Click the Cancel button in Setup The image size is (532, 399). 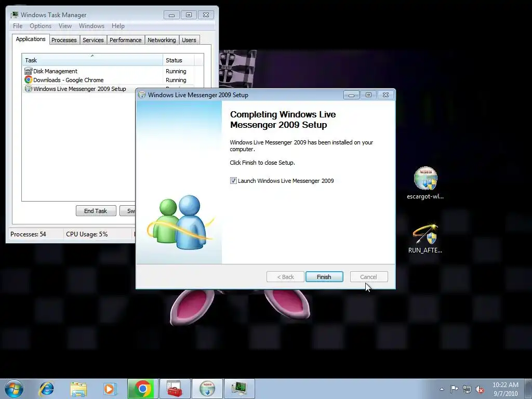click(x=368, y=277)
